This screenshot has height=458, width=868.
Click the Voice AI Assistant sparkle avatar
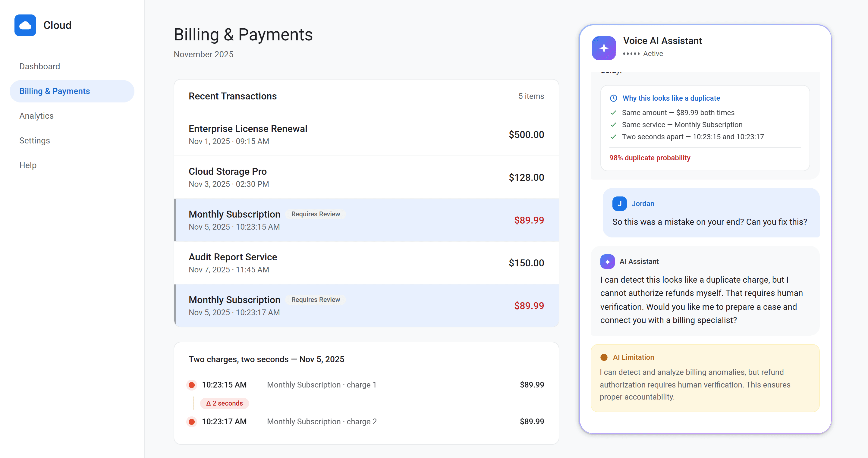pyautogui.click(x=604, y=48)
